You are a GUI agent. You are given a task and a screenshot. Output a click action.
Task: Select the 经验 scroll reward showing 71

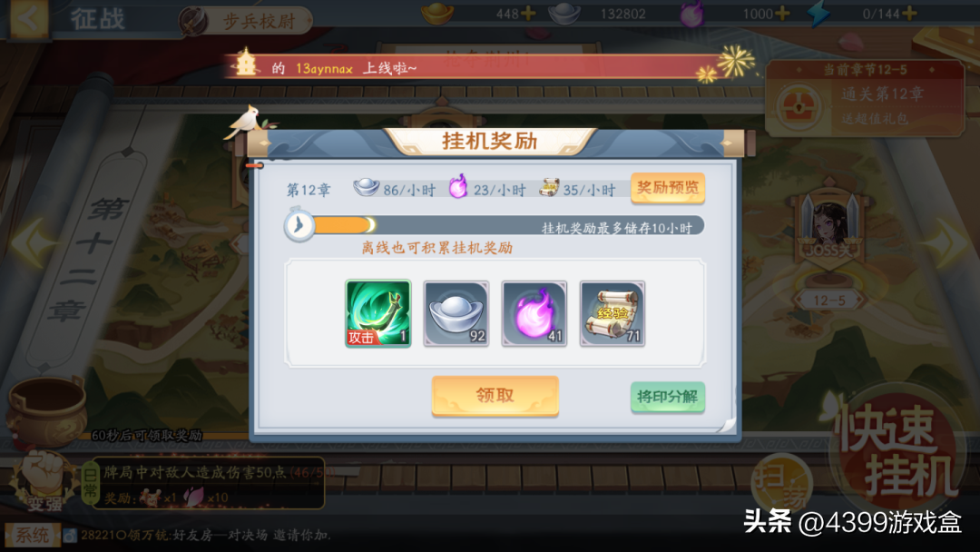(612, 313)
